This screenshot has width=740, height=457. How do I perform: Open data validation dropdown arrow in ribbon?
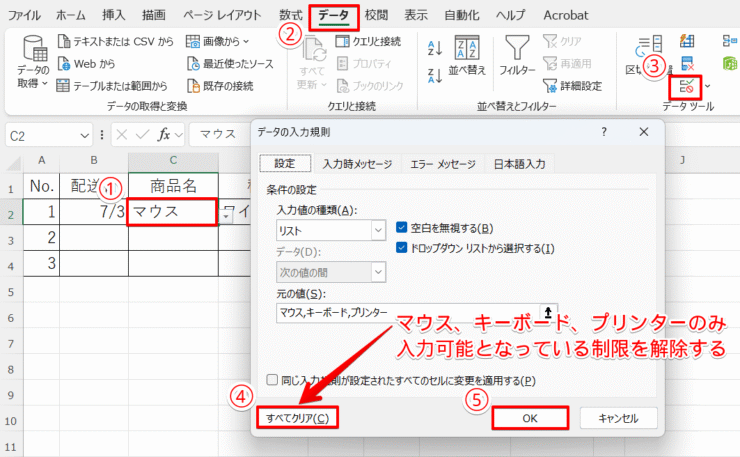point(707,86)
